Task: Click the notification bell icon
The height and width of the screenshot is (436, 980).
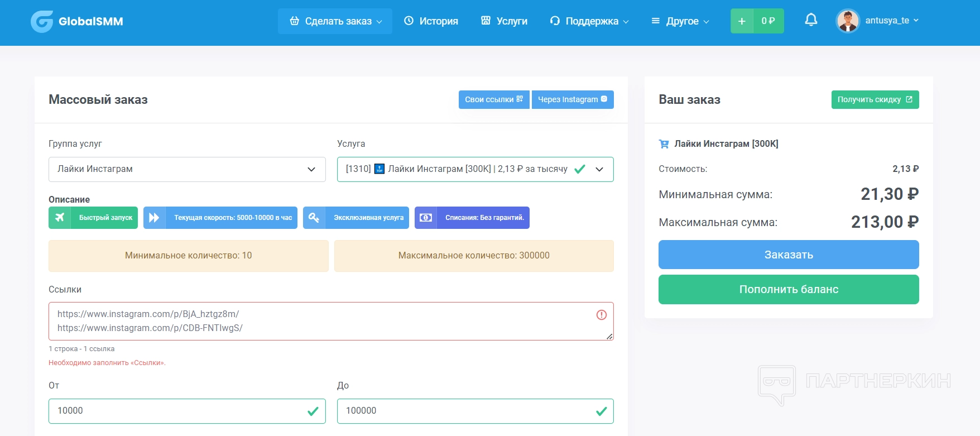Action: coord(811,20)
